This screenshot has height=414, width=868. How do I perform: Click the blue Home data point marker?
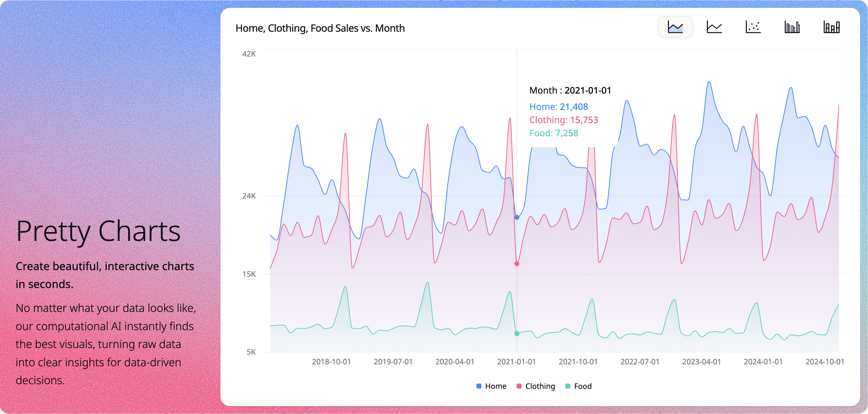point(517,217)
